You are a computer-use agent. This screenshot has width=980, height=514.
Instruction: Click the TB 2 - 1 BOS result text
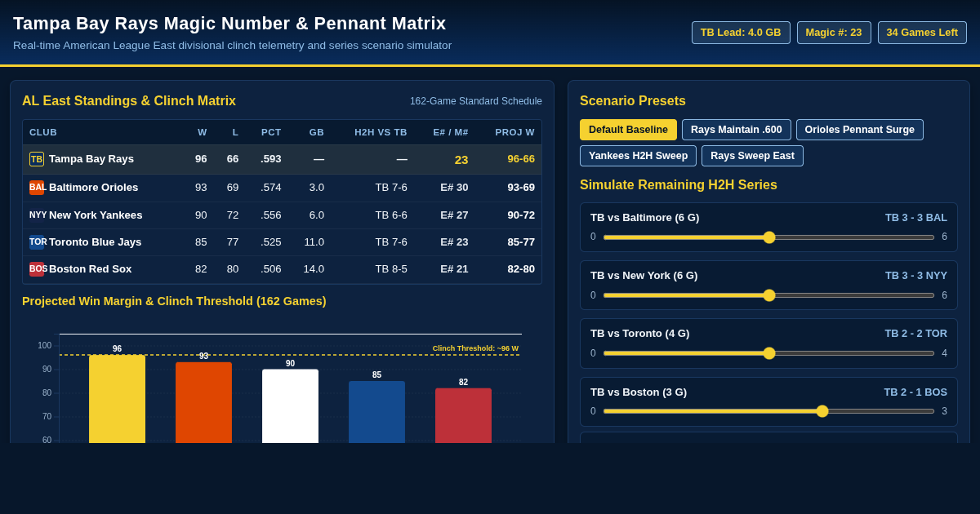tap(915, 392)
